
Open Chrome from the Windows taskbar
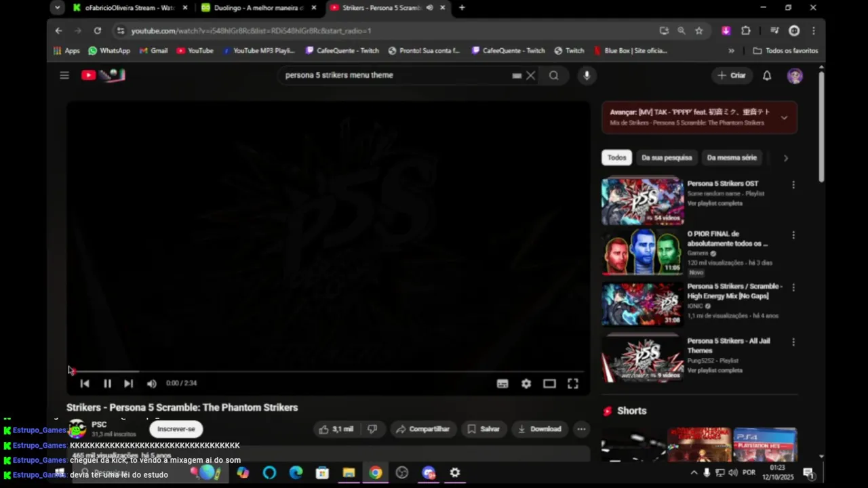tap(375, 473)
